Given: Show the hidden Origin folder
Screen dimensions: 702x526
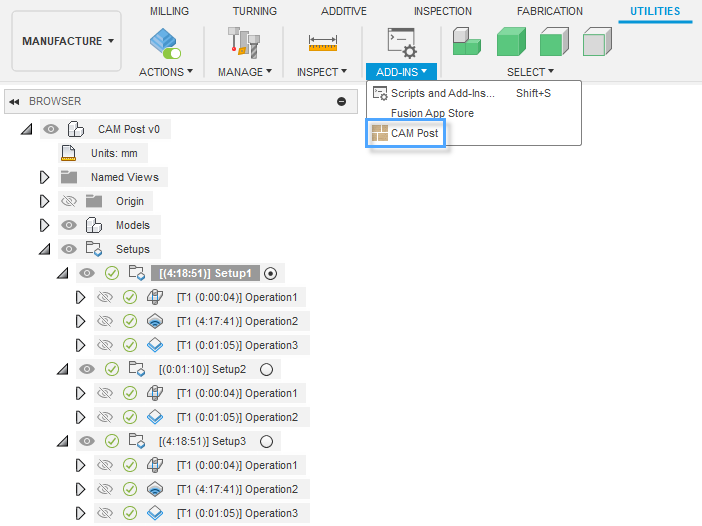Looking at the screenshot, I should (x=69, y=201).
